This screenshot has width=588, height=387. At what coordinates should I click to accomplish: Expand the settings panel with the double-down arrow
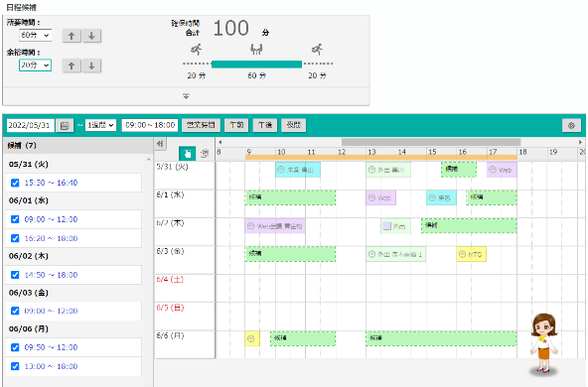point(186,96)
